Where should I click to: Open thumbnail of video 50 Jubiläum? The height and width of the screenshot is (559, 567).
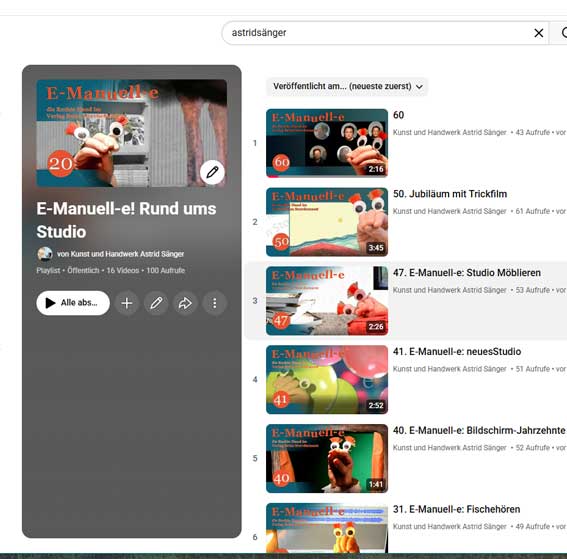(x=327, y=222)
